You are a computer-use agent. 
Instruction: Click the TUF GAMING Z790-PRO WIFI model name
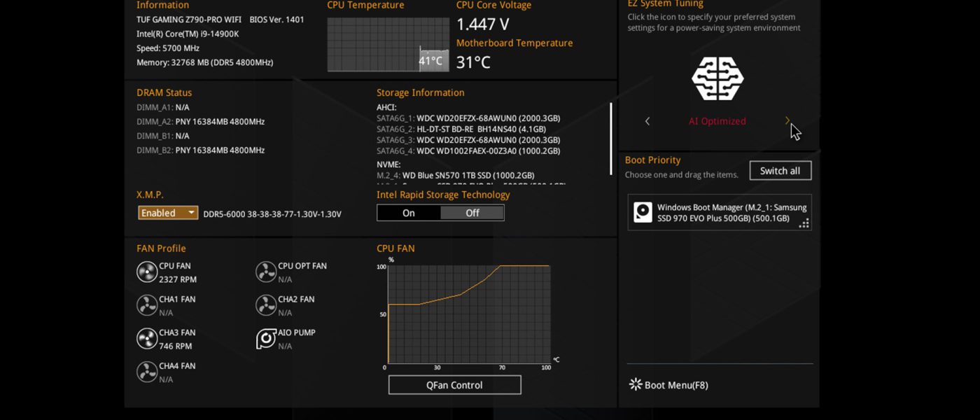click(189, 20)
